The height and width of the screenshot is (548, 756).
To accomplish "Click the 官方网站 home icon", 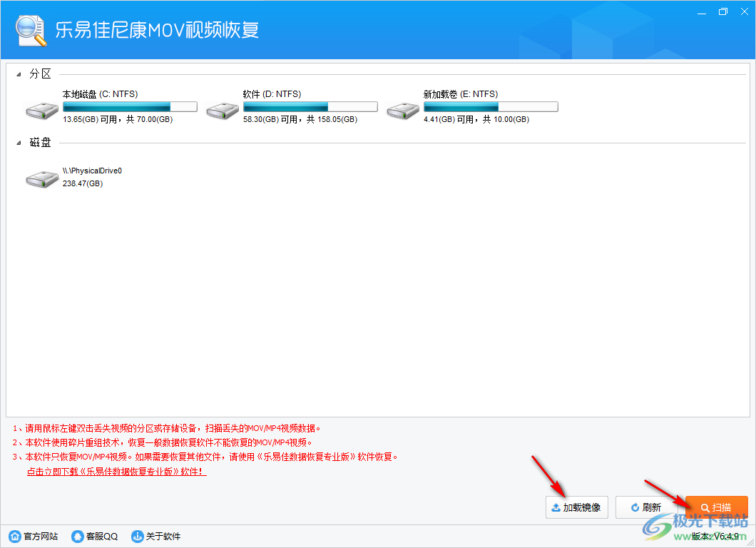I will coord(15,536).
